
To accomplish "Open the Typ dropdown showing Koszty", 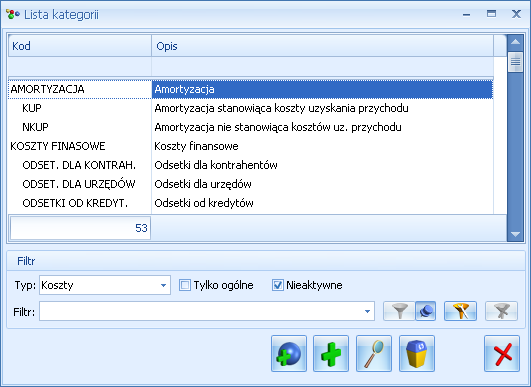I will pos(105,285).
